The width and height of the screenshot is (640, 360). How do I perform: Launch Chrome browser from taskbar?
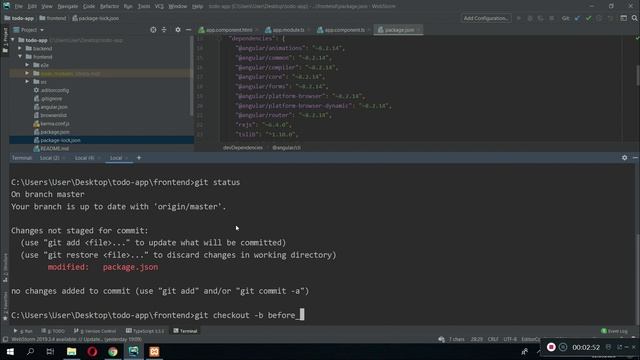113,351
